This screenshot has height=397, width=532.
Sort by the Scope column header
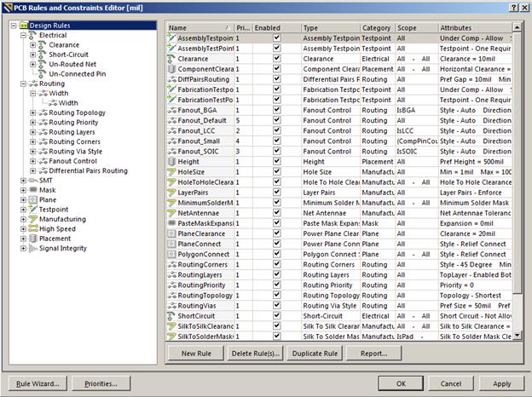[x=416, y=28]
